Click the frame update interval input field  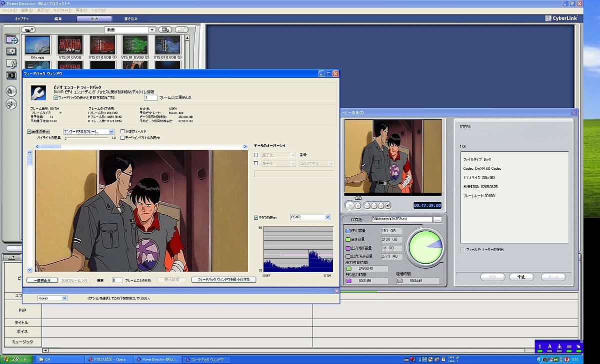[x=151, y=98]
